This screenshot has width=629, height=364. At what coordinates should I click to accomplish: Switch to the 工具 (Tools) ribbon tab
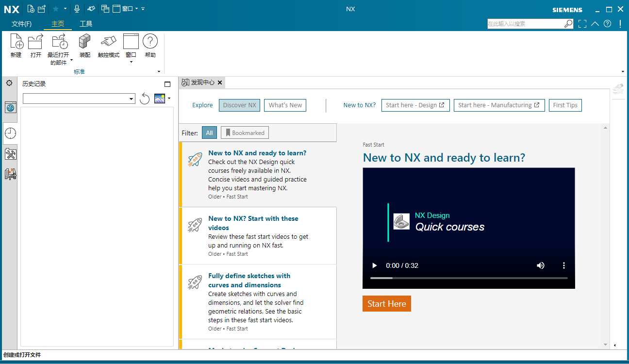coord(86,23)
